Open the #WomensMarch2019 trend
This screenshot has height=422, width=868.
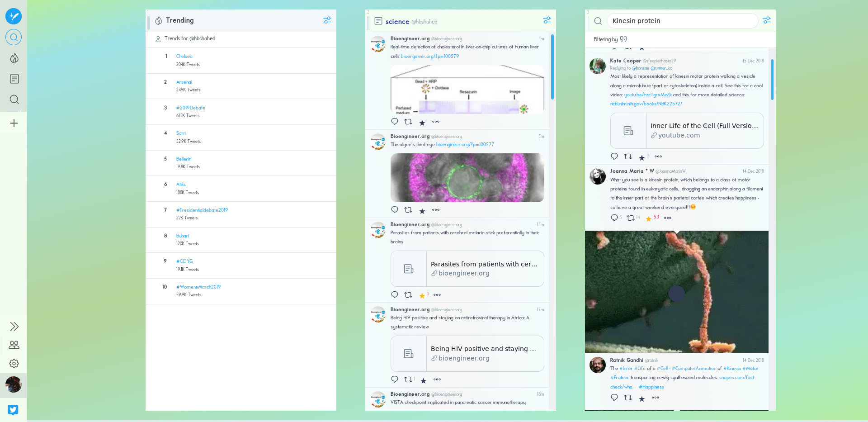click(198, 287)
